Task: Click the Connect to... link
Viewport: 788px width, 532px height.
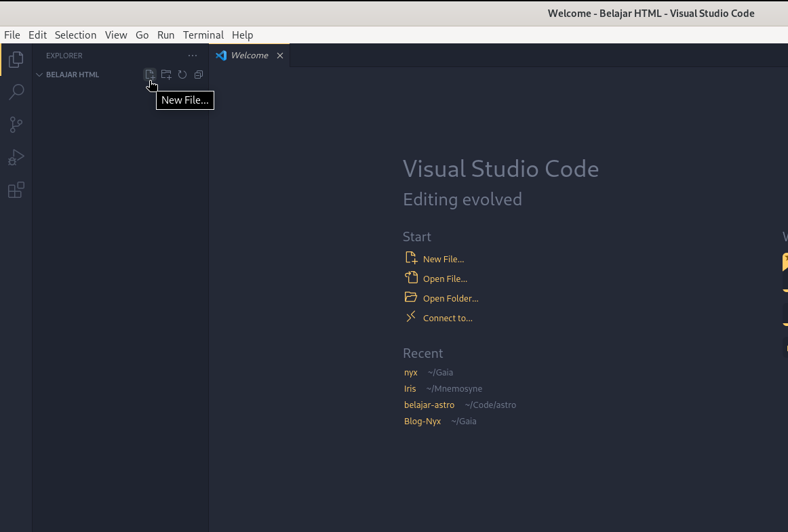Action: point(448,318)
